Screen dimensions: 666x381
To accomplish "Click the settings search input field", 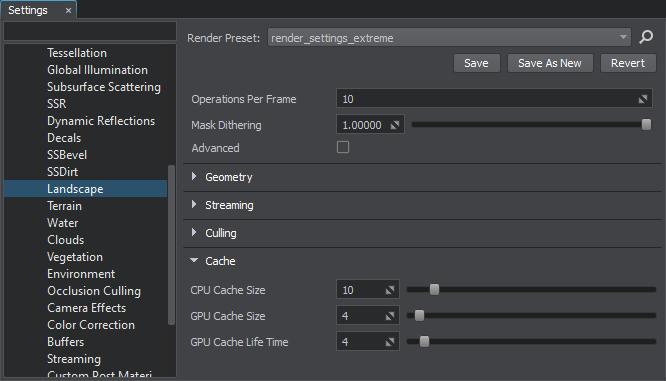I will (90, 31).
